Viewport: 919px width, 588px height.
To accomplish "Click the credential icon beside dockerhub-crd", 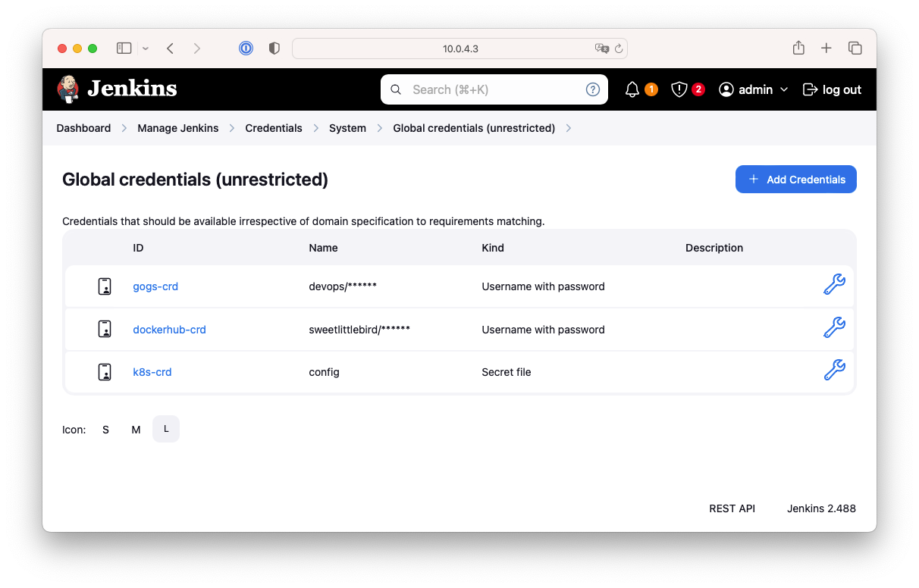I will (105, 329).
